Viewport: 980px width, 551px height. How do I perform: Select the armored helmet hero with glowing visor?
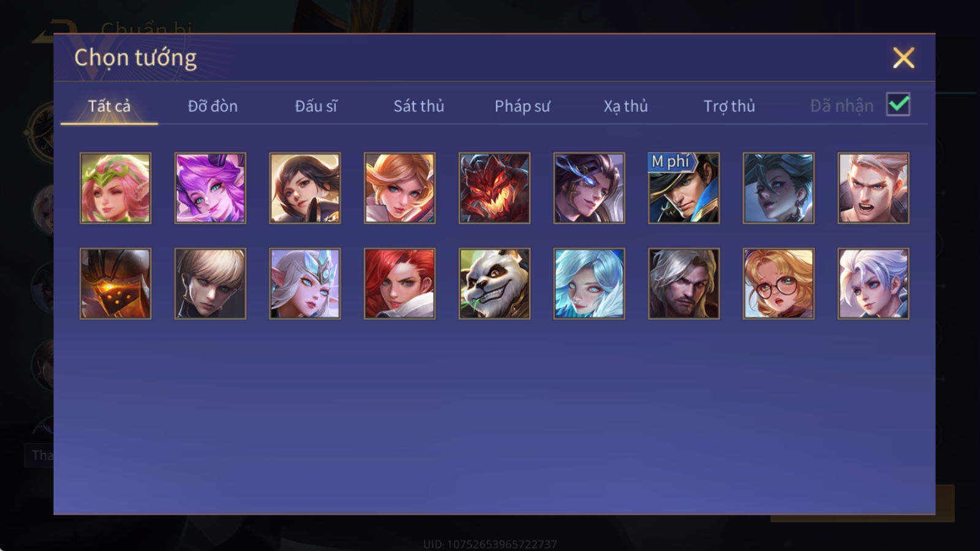tap(115, 283)
